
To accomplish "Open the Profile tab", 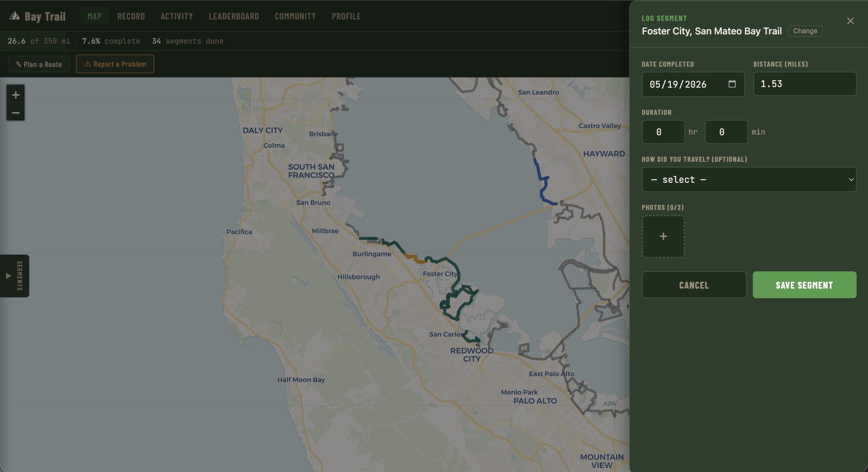I will coord(346,16).
